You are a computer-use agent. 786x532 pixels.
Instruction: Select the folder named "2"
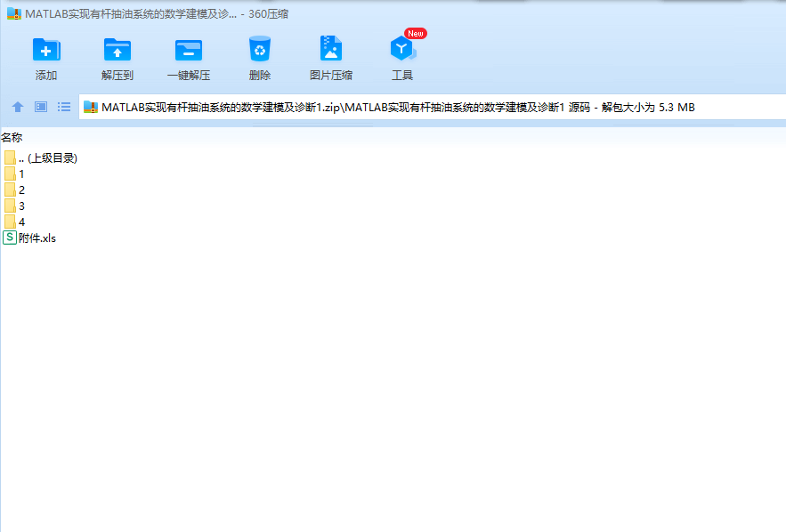click(x=21, y=190)
